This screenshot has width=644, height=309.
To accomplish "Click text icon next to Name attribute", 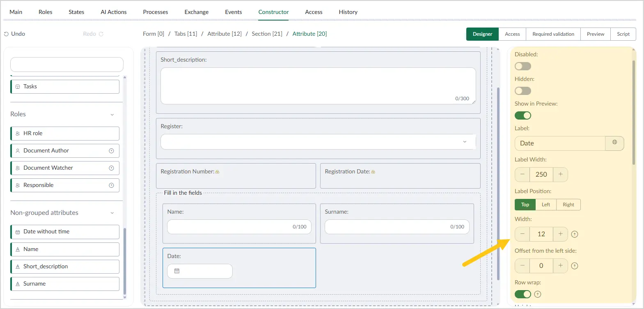I will pyautogui.click(x=18, y=249).
